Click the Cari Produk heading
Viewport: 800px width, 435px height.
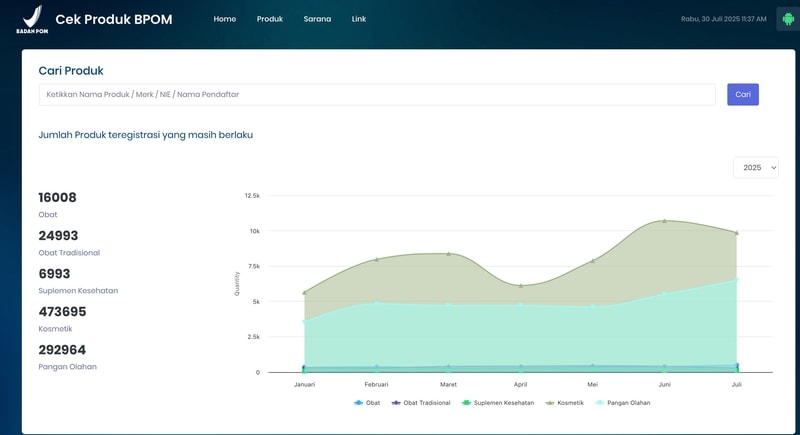(x=71, y=71)
